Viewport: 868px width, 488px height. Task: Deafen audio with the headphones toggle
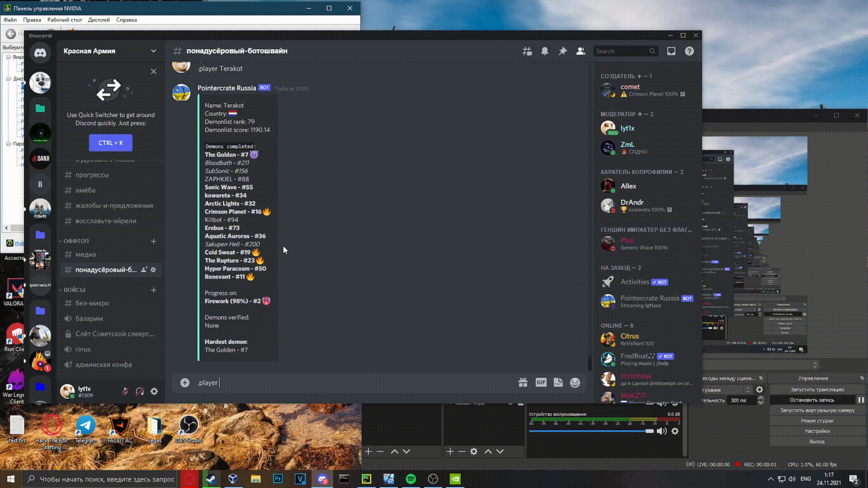point(140,391)
